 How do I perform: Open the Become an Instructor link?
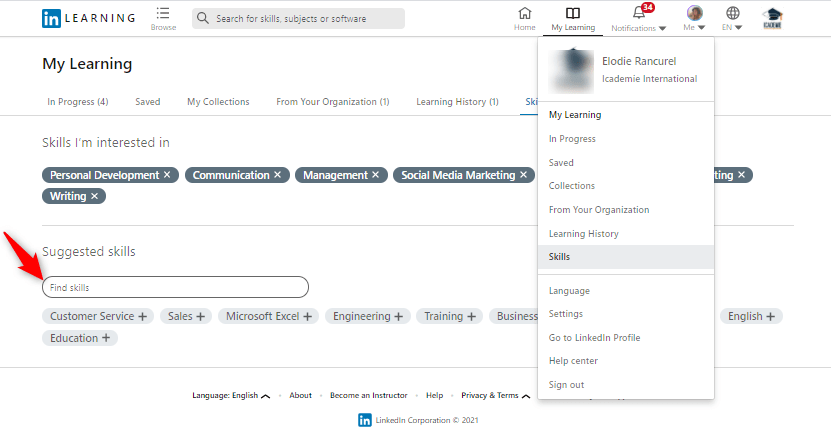coord(368,395)
